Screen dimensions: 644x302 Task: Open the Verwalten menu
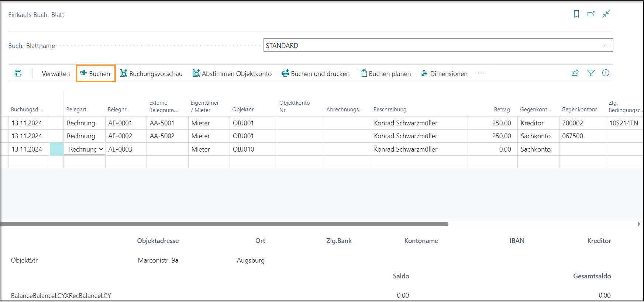(56, 73)
